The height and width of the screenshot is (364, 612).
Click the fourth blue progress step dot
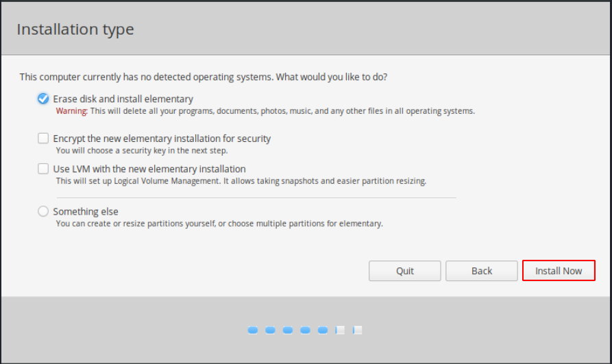tap(306, 330)
